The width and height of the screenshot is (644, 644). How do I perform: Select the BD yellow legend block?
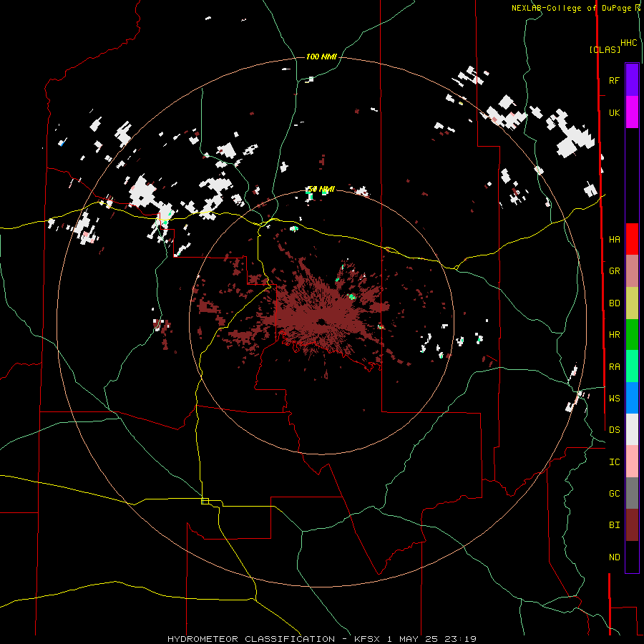(x=632, y=303)
